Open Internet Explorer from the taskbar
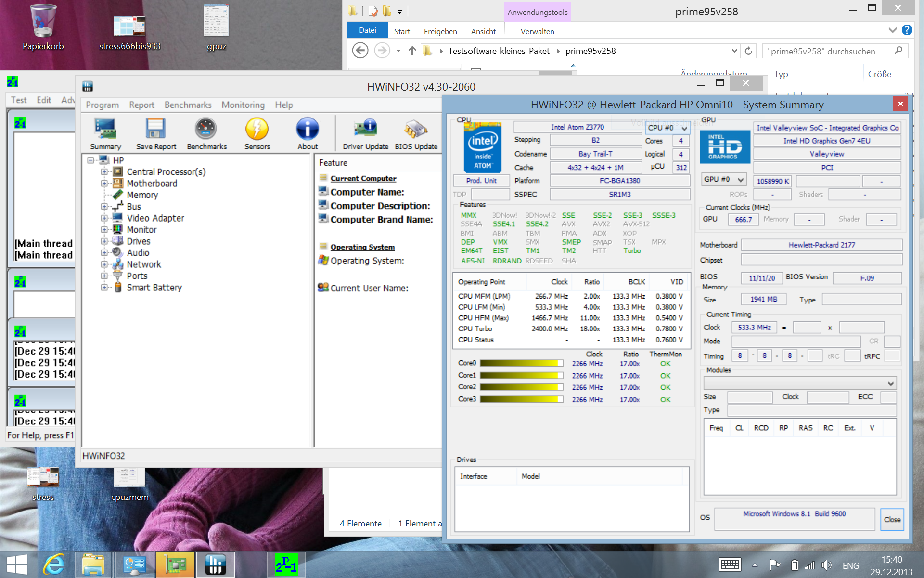Viewport: 924px width, 578px height. [53, 564]
